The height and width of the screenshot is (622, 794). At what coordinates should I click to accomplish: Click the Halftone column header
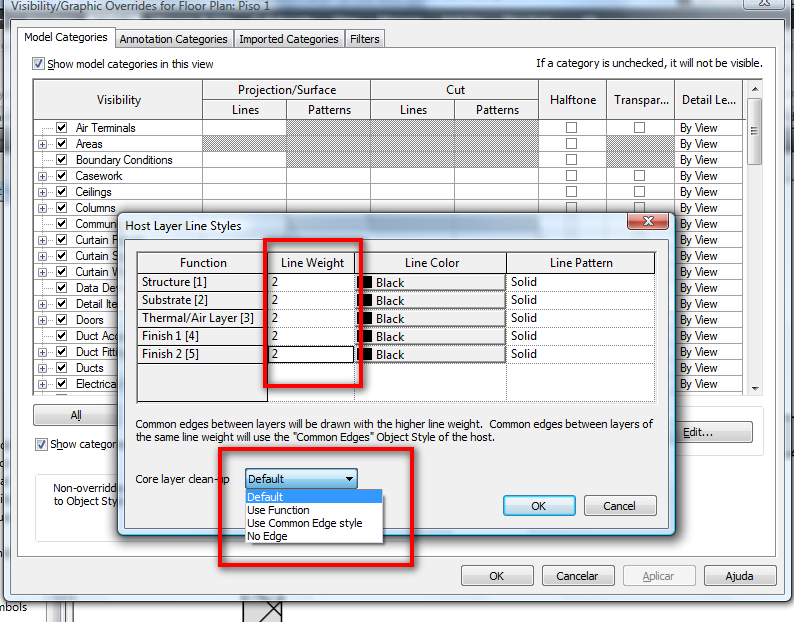pyautogui.click(x=572, y=100)
